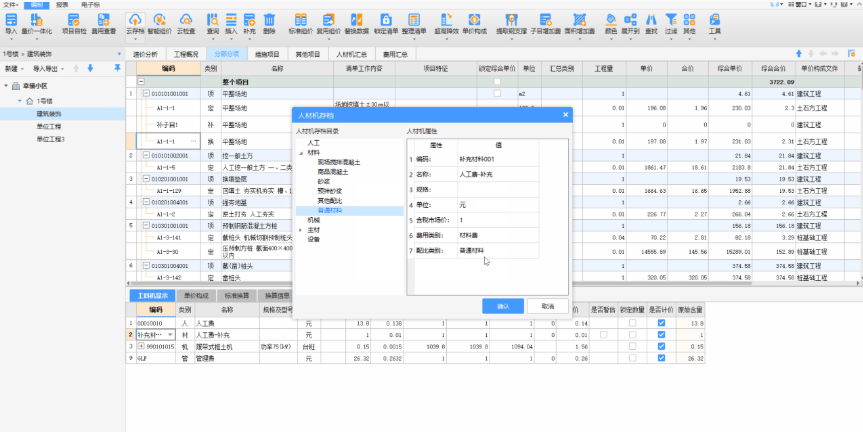Click the 取消 cancel button
Screen dimensions: 863x432
[547, 306]
